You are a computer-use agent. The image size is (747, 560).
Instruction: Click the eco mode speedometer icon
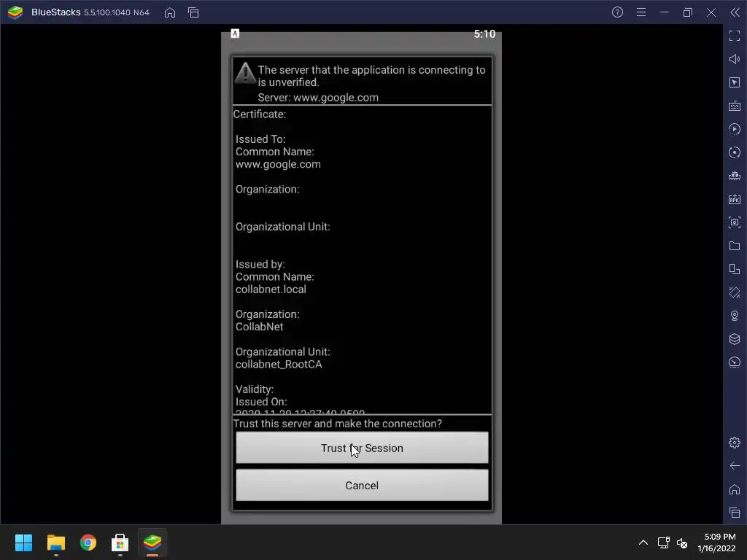click(x=735, y=362)
